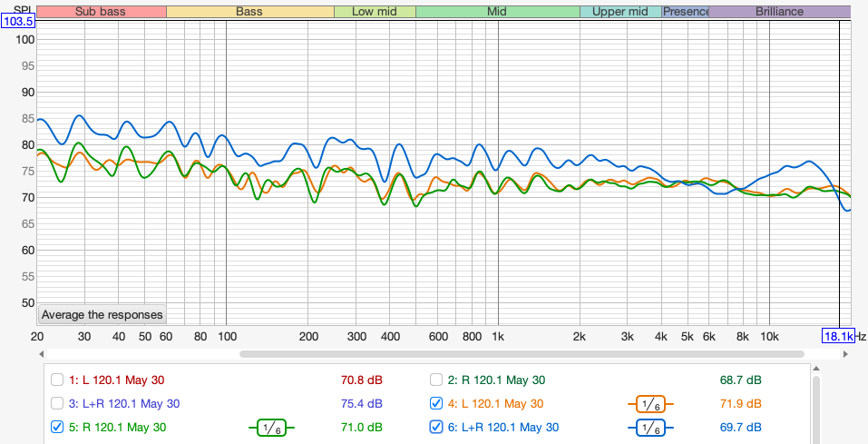Click the 103.5 SPL upper limit field
This screenshot has height=444, width=868.
[x=18, y=20]
